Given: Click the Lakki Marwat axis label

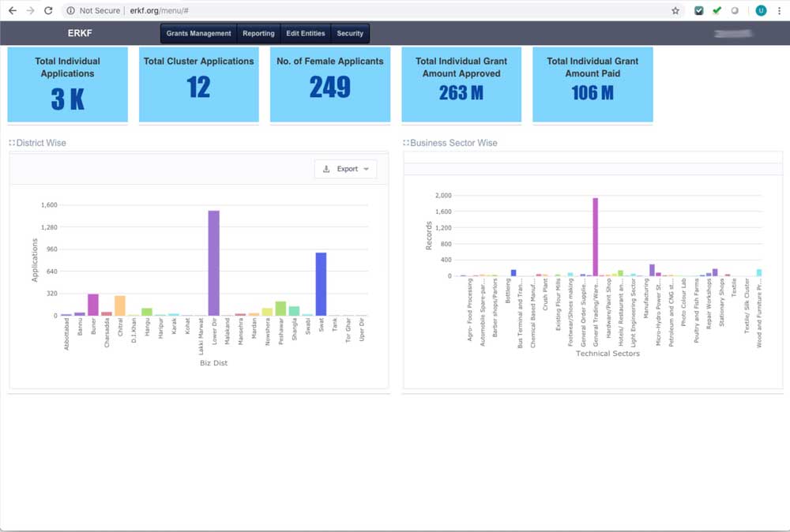Looking at the screenshot, I should click(201, 337).
